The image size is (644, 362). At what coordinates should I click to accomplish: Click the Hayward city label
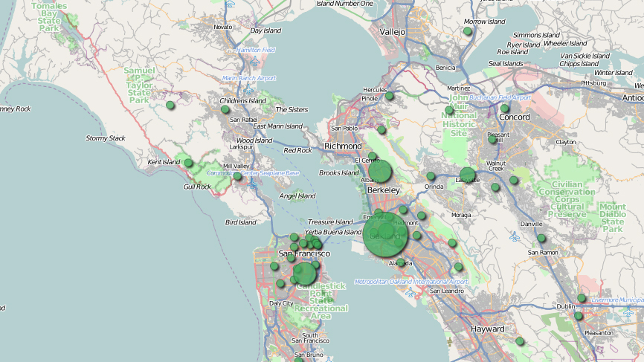pos(487,328)
